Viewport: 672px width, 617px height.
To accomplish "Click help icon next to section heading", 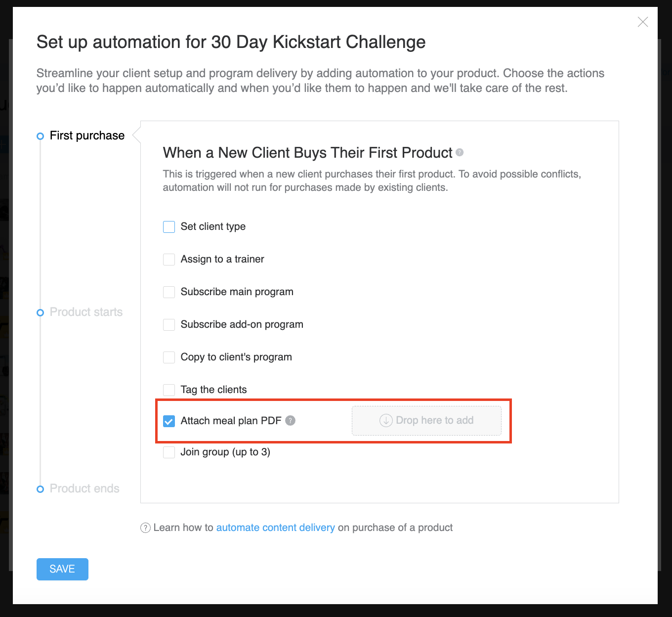I will (x=460, y=152).
